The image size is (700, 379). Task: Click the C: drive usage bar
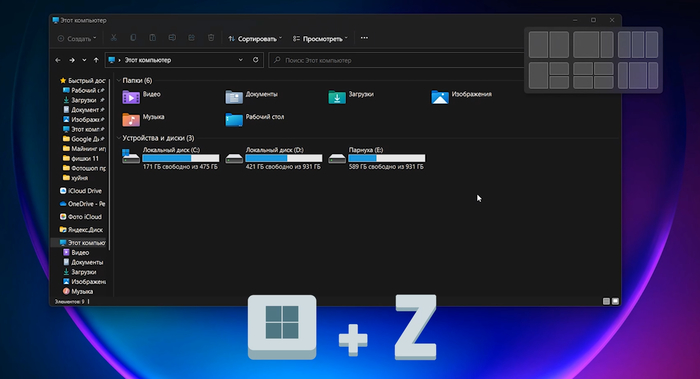click(x=181, y=158)
